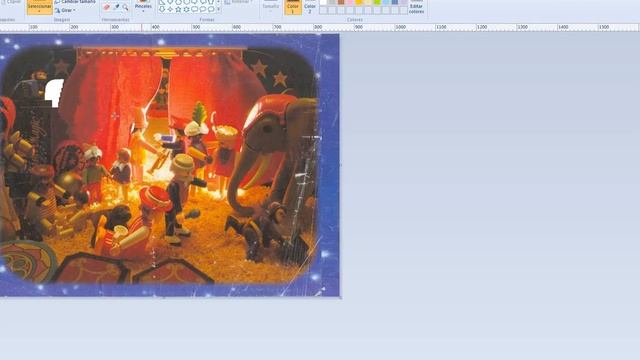The image size is (640, 360).
Task: Activate the Magnifier zoom tool
Action: coord(125,7)
